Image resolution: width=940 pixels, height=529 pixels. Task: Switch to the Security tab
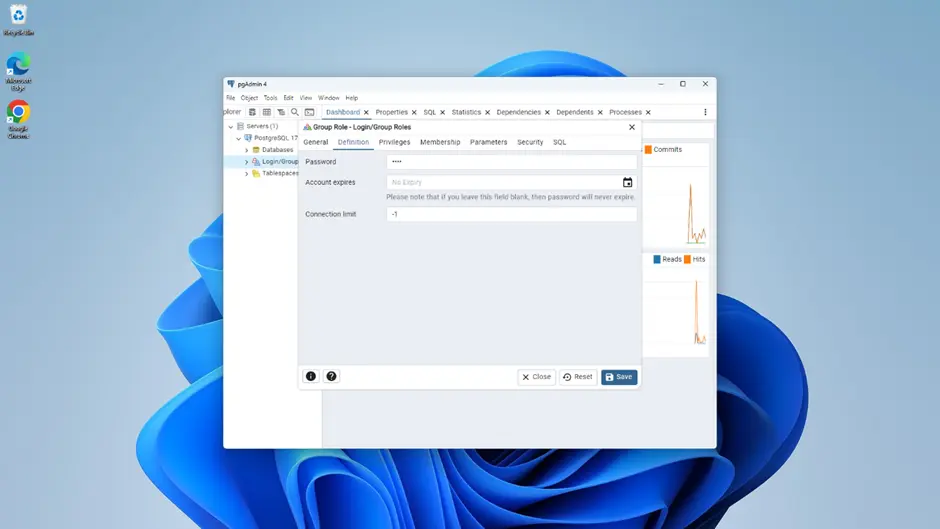(530, 142)
